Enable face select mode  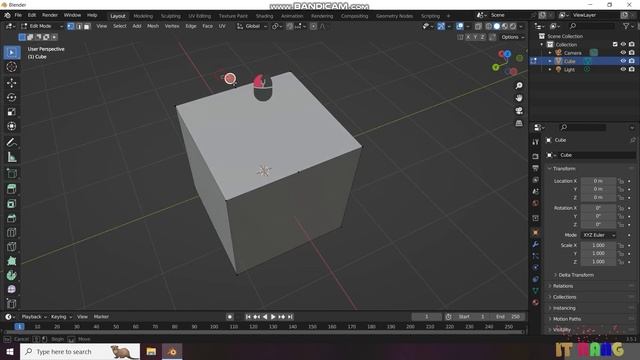[87, 26]
